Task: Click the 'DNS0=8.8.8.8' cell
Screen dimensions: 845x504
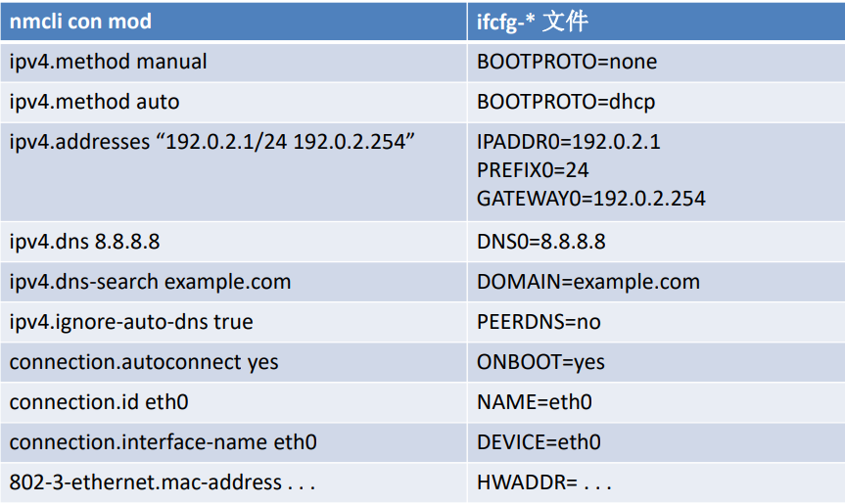Action: pyautogui.click(x=656, y=242)
